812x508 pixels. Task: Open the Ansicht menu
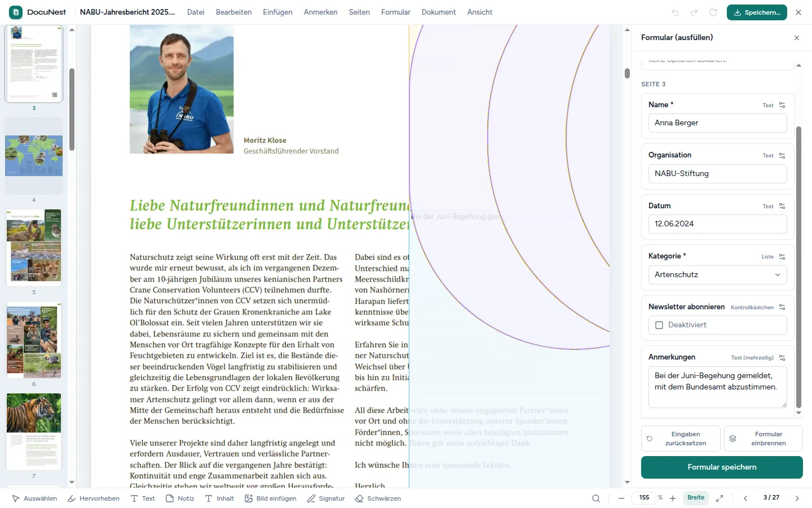coord(480,12)
